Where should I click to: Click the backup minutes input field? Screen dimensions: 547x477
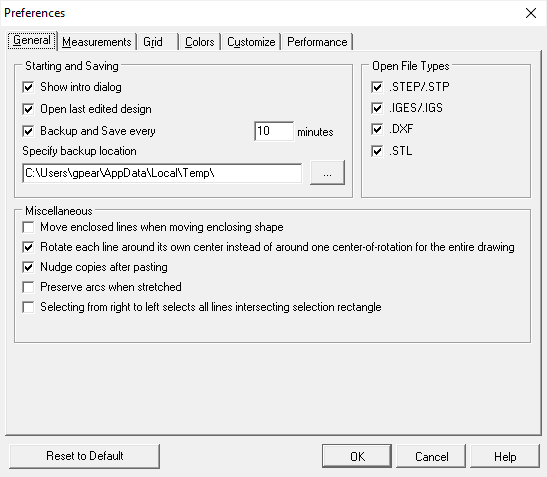coord(274,131)
